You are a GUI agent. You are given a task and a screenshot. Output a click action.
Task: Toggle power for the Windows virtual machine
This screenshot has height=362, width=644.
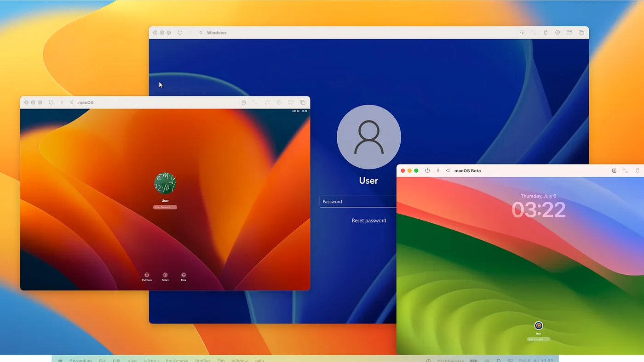(x=179, y=32)
